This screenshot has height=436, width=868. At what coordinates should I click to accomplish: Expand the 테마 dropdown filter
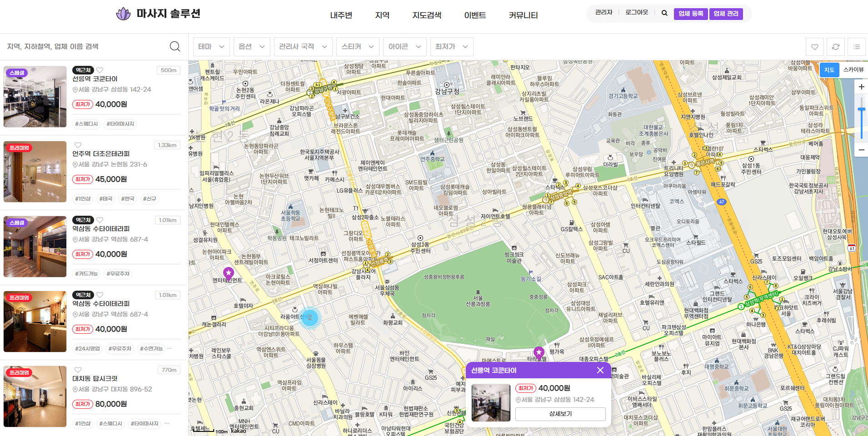(211, 47)
